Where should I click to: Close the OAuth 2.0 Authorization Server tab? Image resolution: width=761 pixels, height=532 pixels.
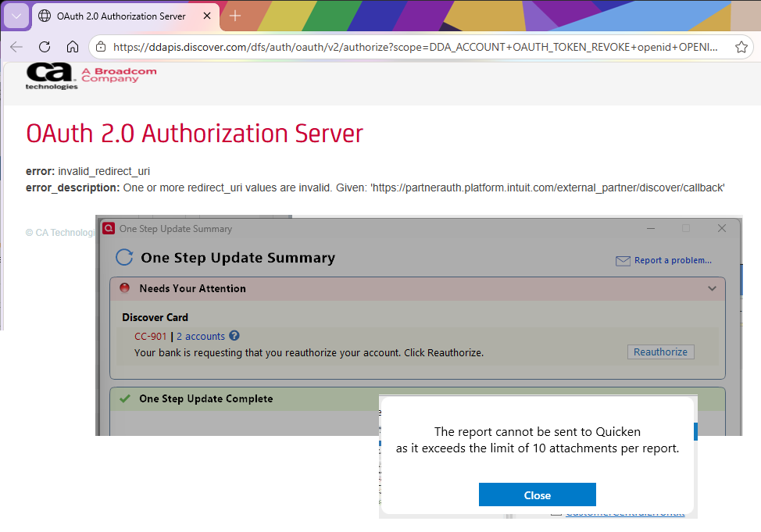coord(207,16)
